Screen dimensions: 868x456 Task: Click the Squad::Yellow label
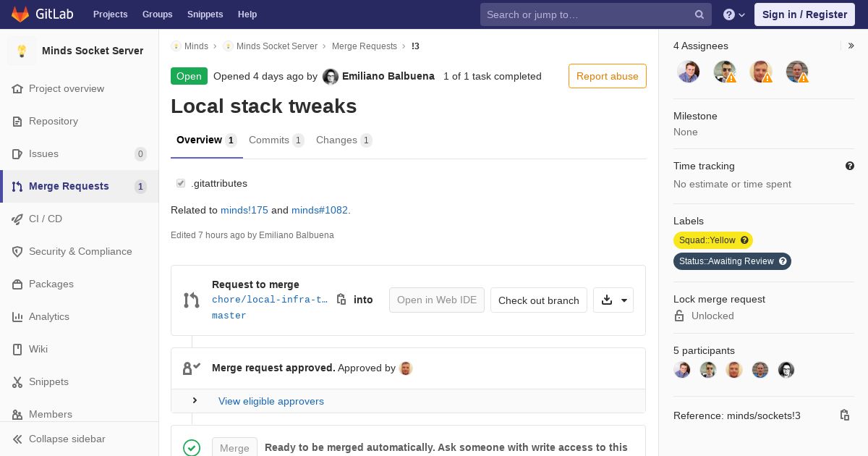(x=707, y=240)
